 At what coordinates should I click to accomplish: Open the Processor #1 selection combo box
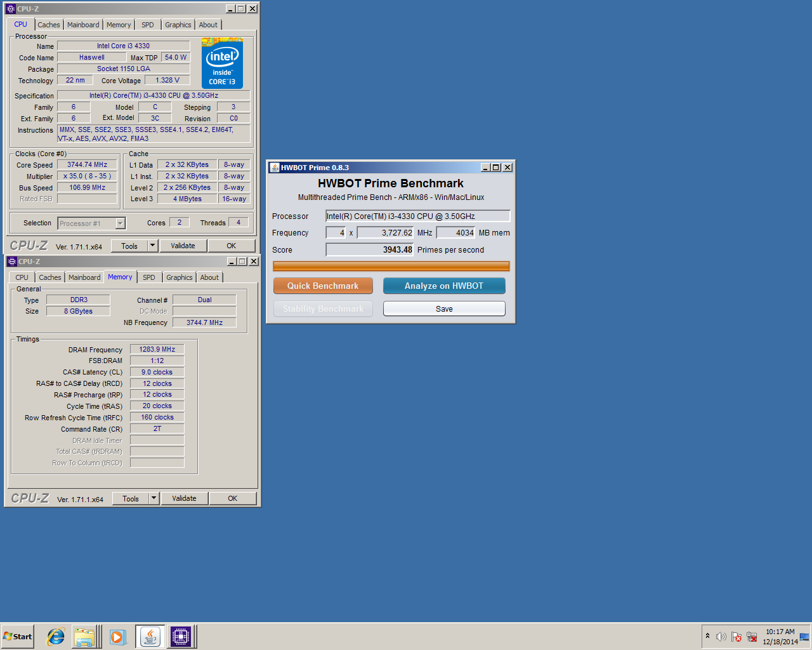pyautogui.click(x=91, y=223)
